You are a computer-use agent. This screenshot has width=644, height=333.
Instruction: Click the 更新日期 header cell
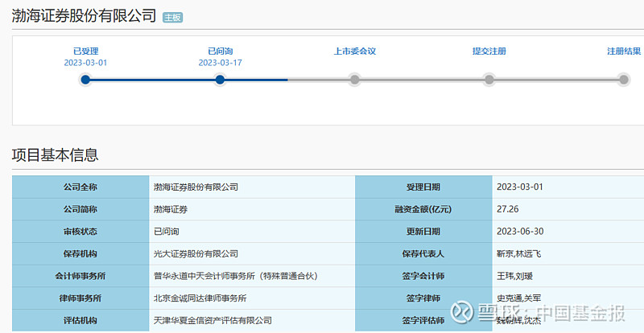pyautogui.click(x=423, y=232)
